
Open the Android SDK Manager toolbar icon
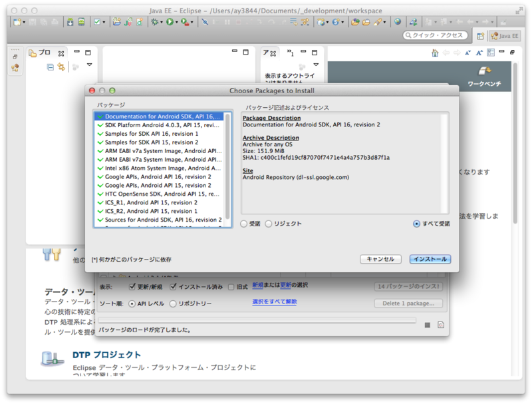(x=68, y=22)
